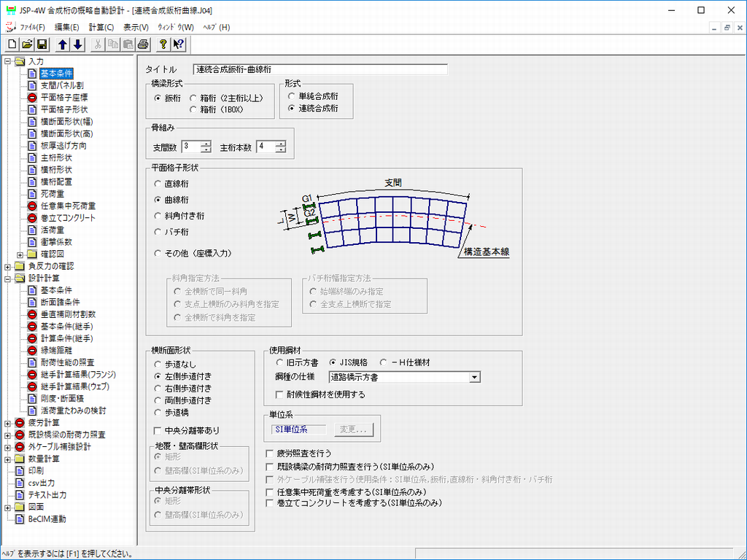Expand the 疲労計算 tree node

[x=7, y=422]
